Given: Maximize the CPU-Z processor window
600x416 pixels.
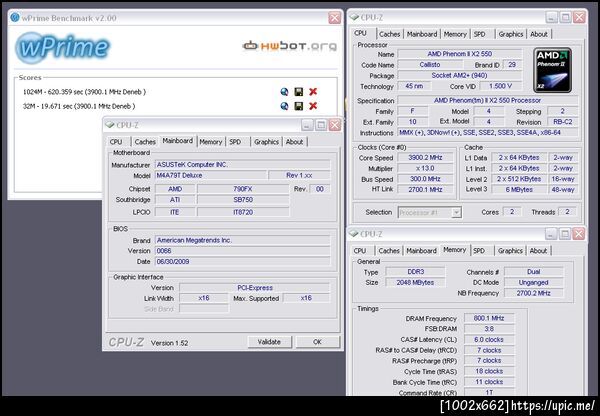Looking at the screenshot, I should pyautogui.click(x=565, y=17).
